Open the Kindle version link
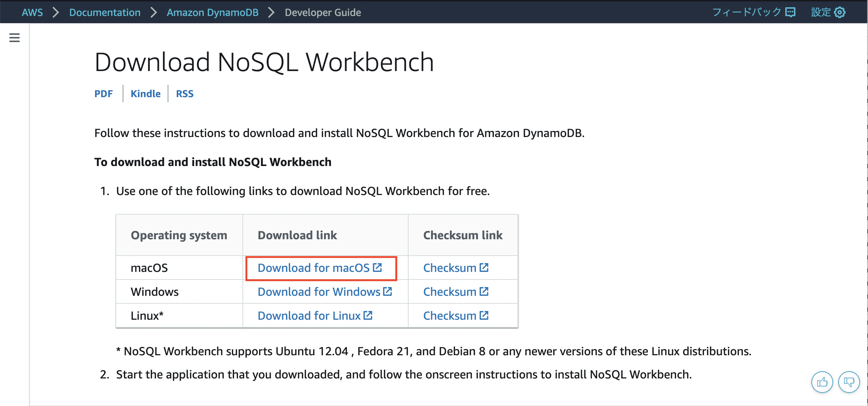 coord(146,94)
